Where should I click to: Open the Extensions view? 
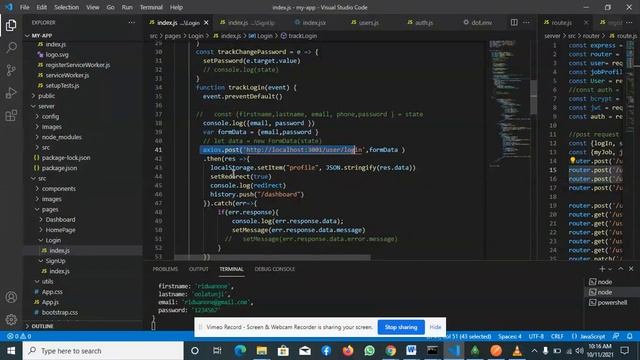pyautogui.click(x=11, y=116)
